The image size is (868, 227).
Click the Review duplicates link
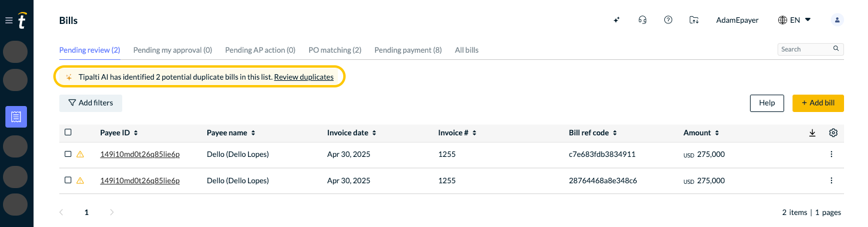point(308,77)
